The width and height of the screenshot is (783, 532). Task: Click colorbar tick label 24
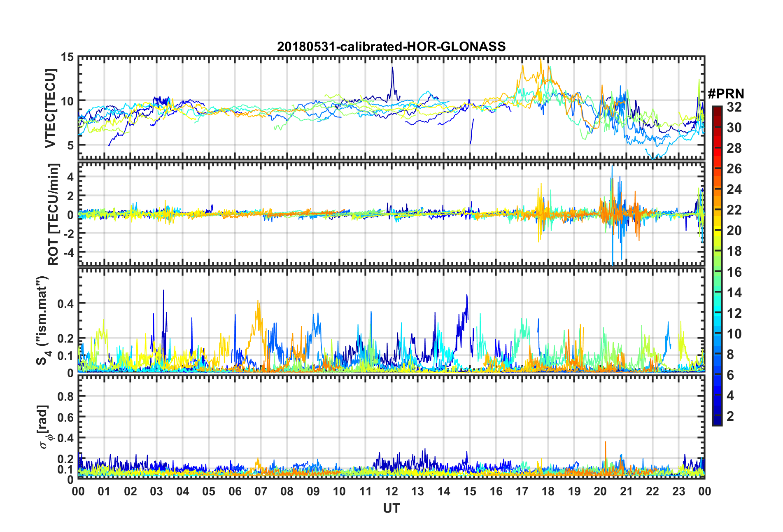[x=734, y=189]
